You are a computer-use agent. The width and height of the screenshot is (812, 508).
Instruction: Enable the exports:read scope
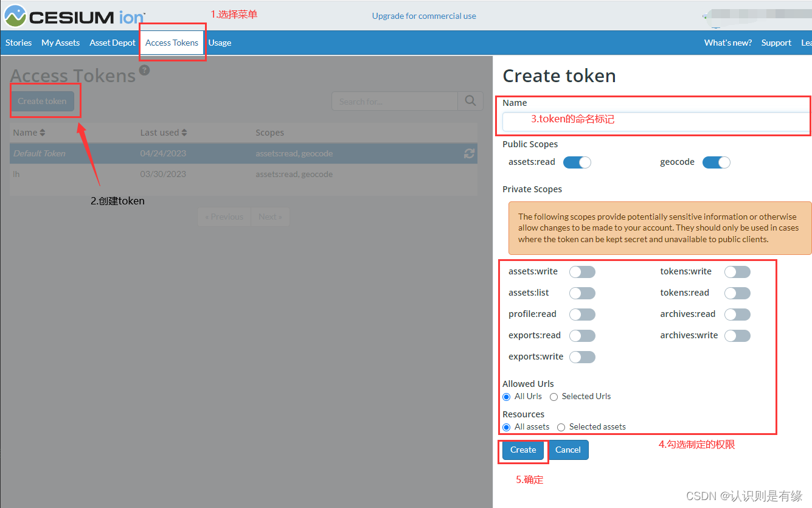point(582,336)
